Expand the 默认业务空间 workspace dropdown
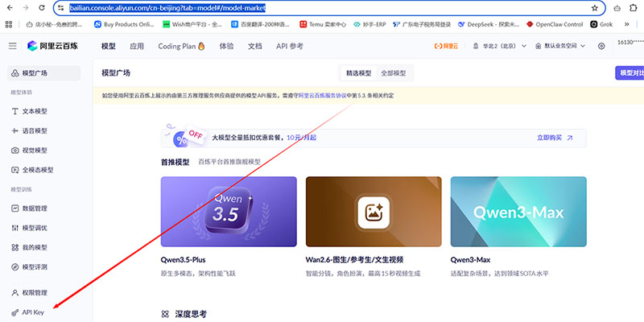Screen dimensions: 644x322 (x=560, y=47)
